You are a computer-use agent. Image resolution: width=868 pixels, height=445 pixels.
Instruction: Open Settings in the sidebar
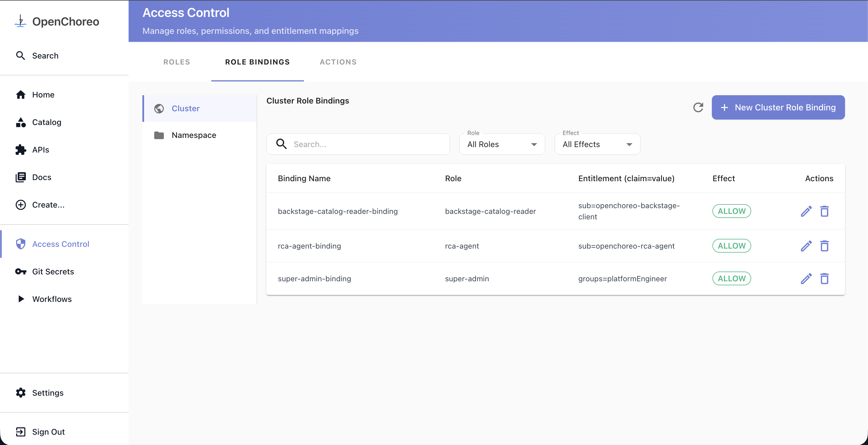point(48,393)
